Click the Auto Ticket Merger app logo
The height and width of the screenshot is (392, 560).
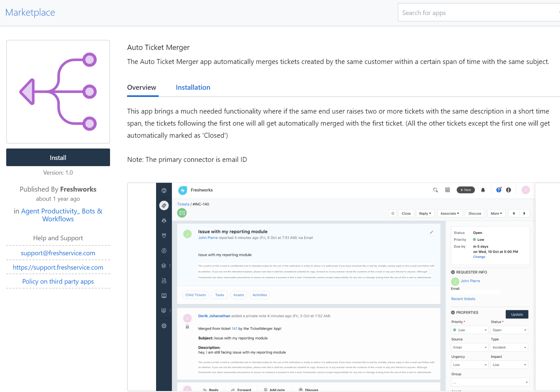(58, 92)
